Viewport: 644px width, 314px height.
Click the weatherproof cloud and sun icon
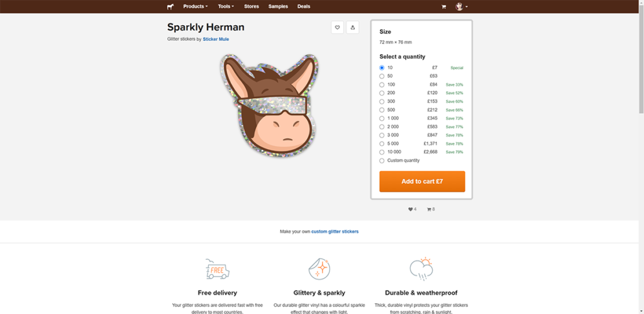point(421,269)
